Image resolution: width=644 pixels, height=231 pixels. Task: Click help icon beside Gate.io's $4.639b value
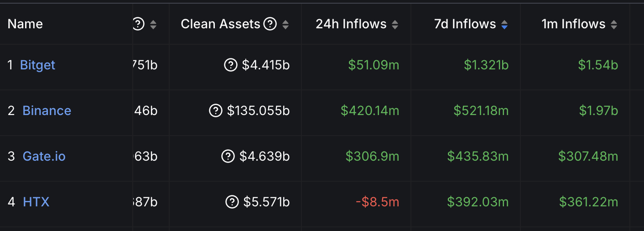click(228, 157)
